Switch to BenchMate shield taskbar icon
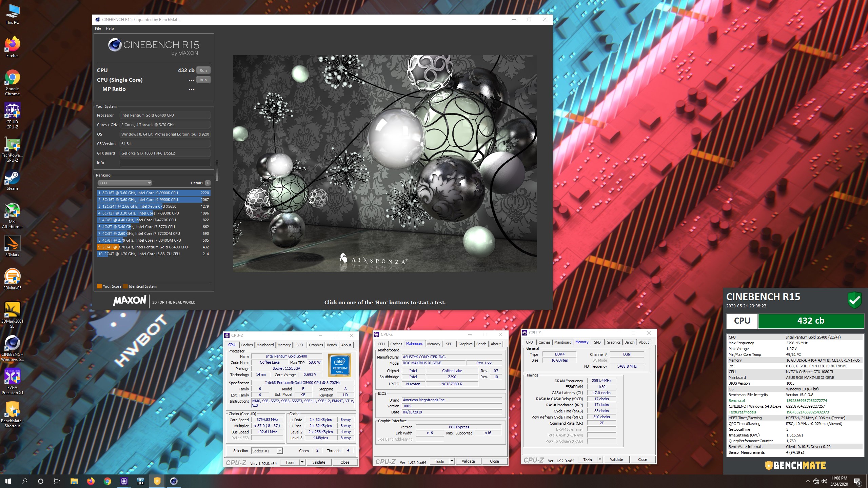This screenshot has height=488, width=868. pos(157,481)
